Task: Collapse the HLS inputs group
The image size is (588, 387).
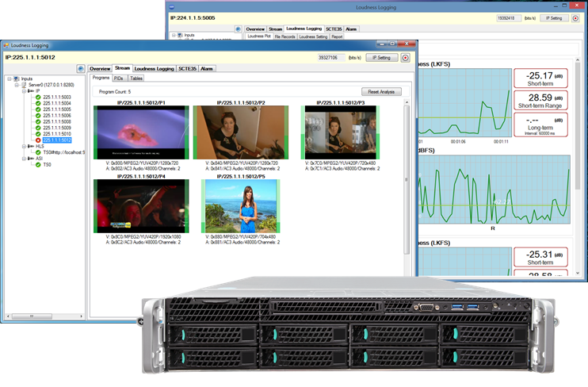Action: pyautogui.click(x=24, y=147)
